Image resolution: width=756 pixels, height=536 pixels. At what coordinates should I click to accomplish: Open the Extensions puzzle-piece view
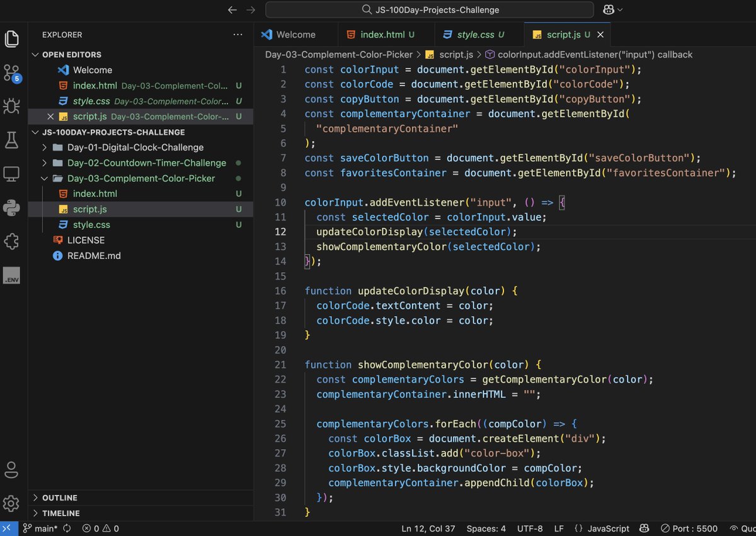pyautogui.click(x=11, y=241)
